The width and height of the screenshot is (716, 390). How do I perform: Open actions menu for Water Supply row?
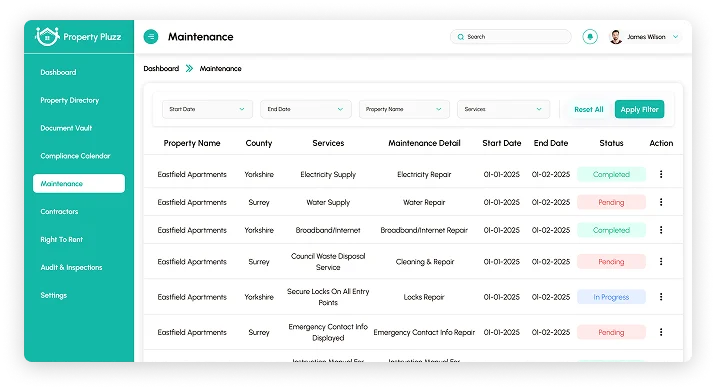(661, 202)
